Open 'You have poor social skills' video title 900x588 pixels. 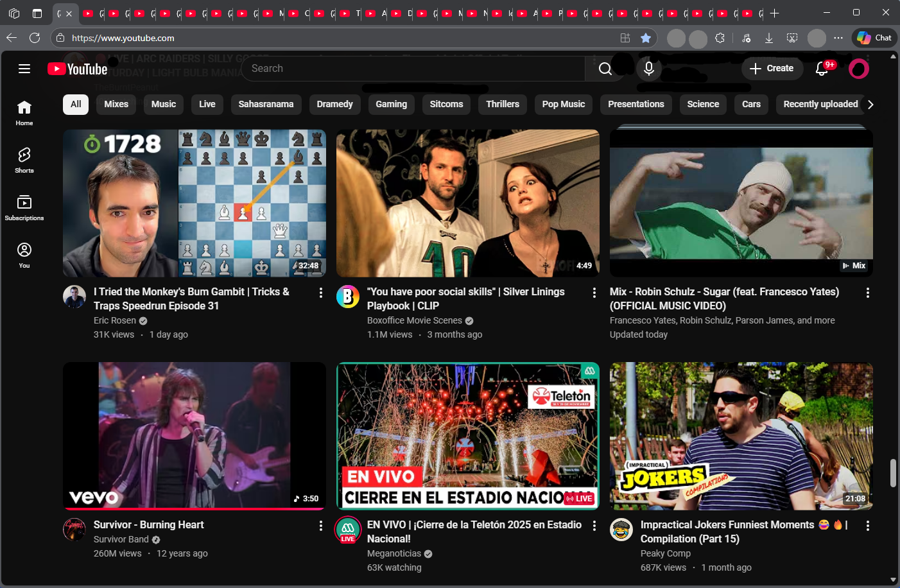(465, 298)
